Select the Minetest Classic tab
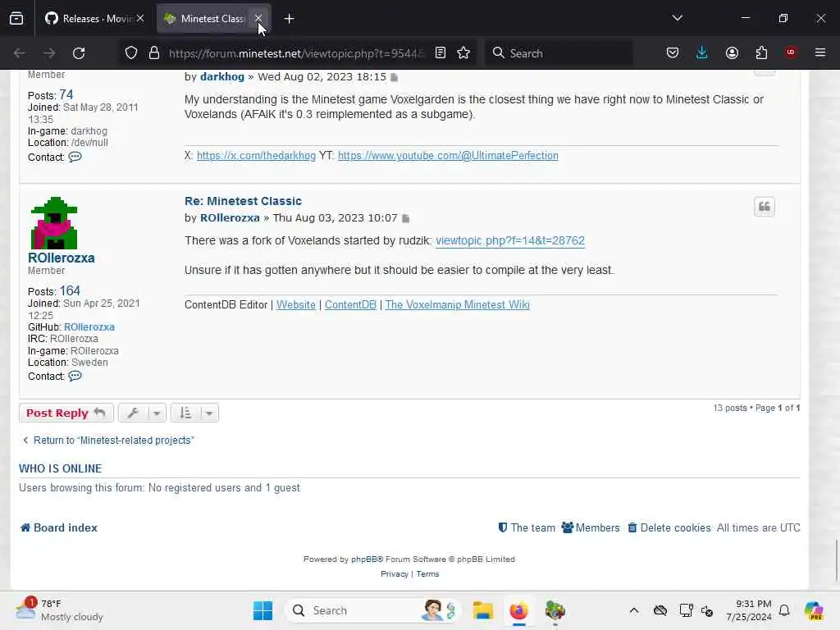The width and height of the screenshot is (840, 630). click(x=206, y=19)
